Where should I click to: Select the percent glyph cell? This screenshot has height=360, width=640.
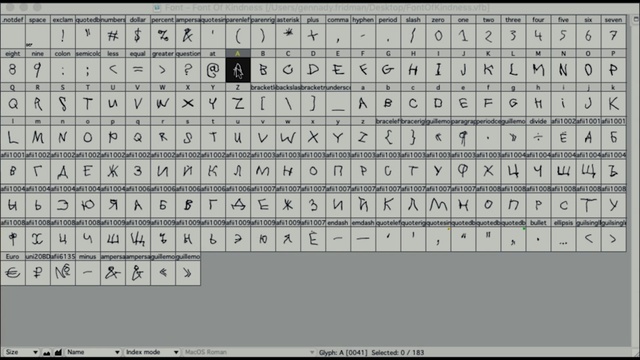pyautogui.click(x=162, y=33)
